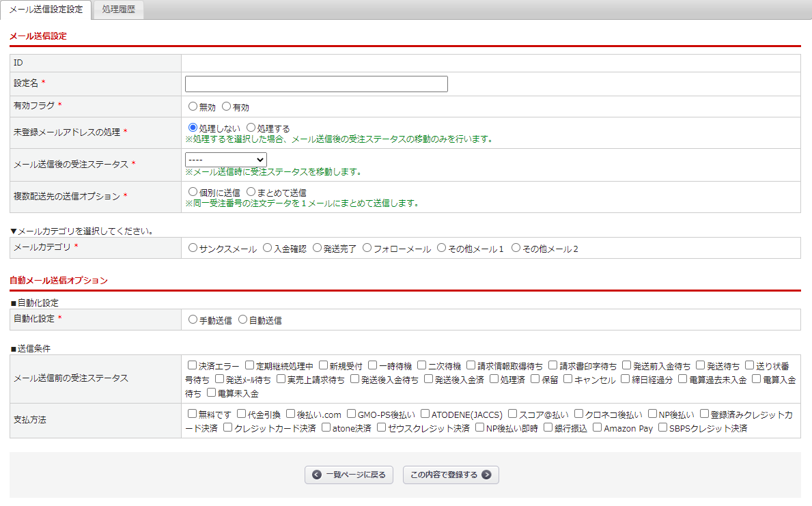
Task: Enable the 二次待機 checkbox
Action: tap(421, 365)
